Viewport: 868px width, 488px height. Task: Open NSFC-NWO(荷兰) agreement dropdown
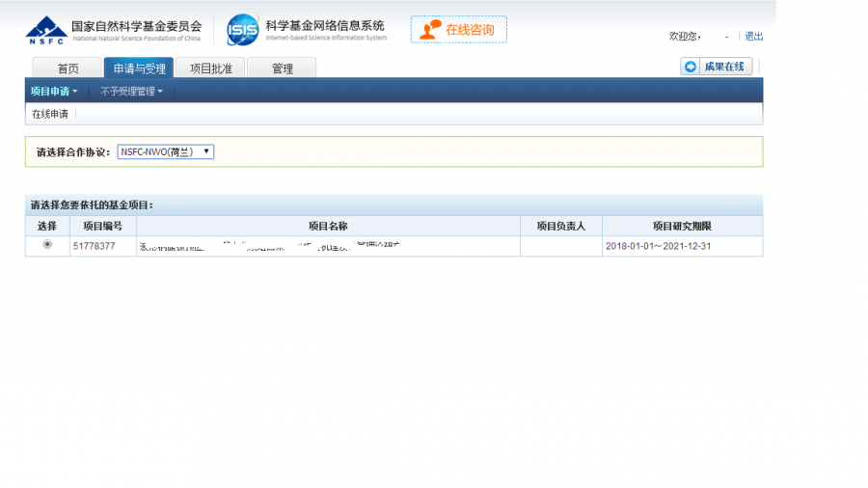(x=166, y=151)
